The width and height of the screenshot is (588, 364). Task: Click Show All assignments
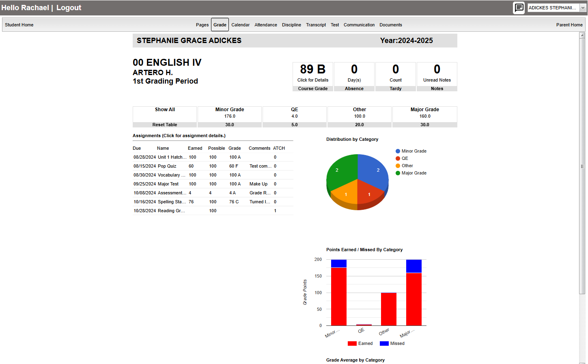pyautogui.click(x=165, y=110)
